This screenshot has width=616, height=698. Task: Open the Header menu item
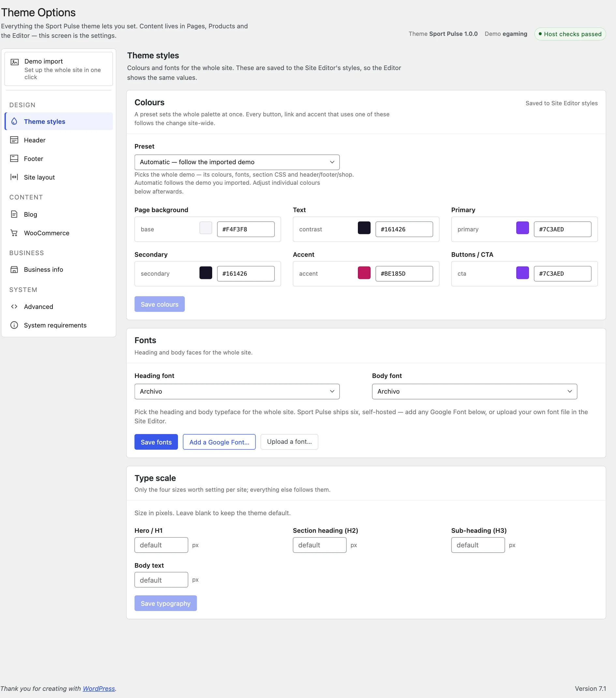click(59, 140)
